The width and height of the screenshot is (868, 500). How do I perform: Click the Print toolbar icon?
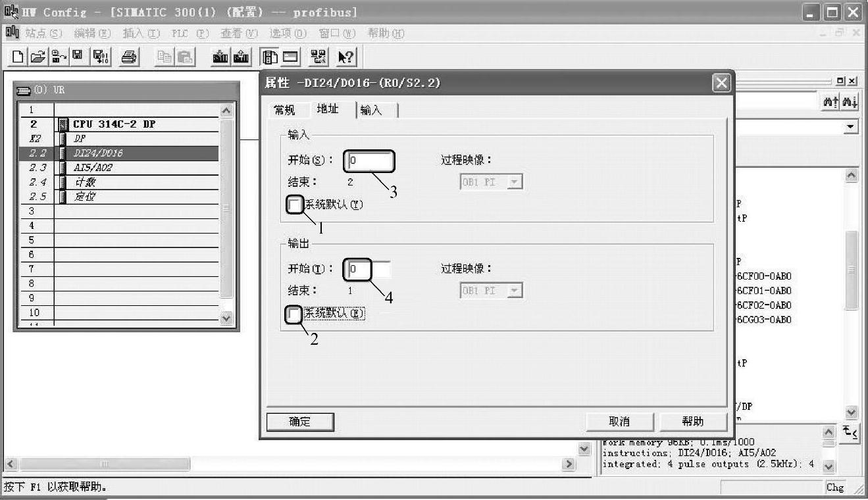tap(130, 58)
